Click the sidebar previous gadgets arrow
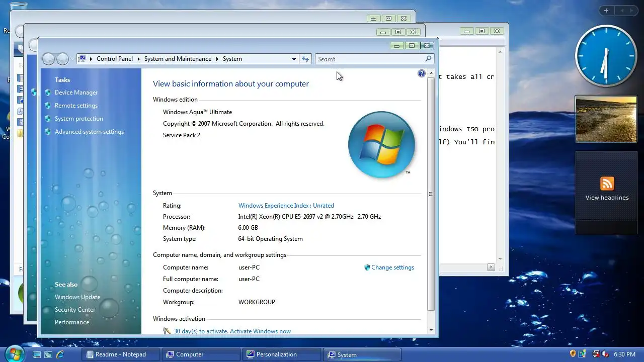Image resolution: width=644 pixels, height=362 pixels. [621, 11]
